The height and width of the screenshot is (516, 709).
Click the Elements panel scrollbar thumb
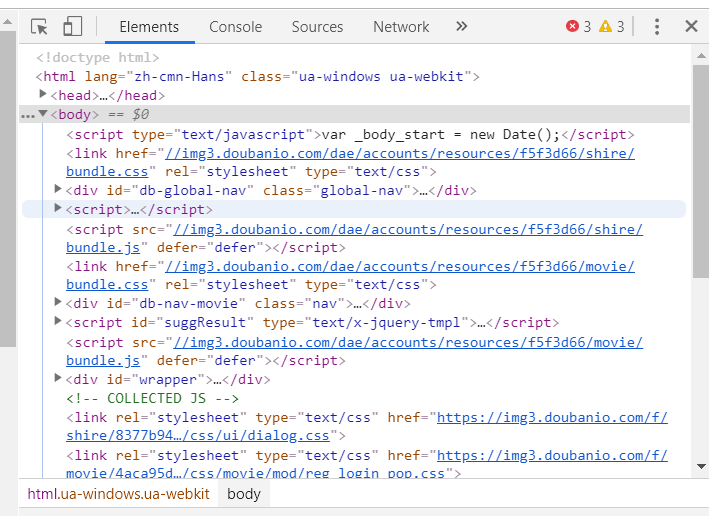tap(701, 172)
